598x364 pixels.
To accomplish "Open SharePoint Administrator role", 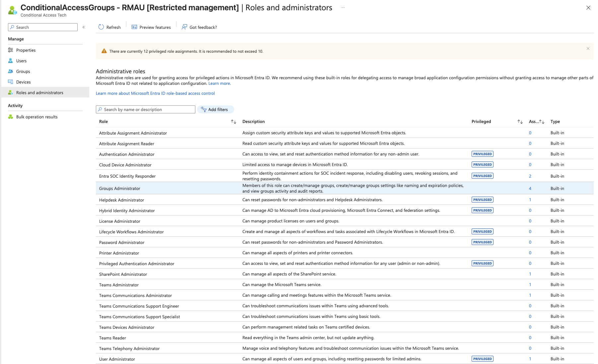I will (x=123, y=274).
